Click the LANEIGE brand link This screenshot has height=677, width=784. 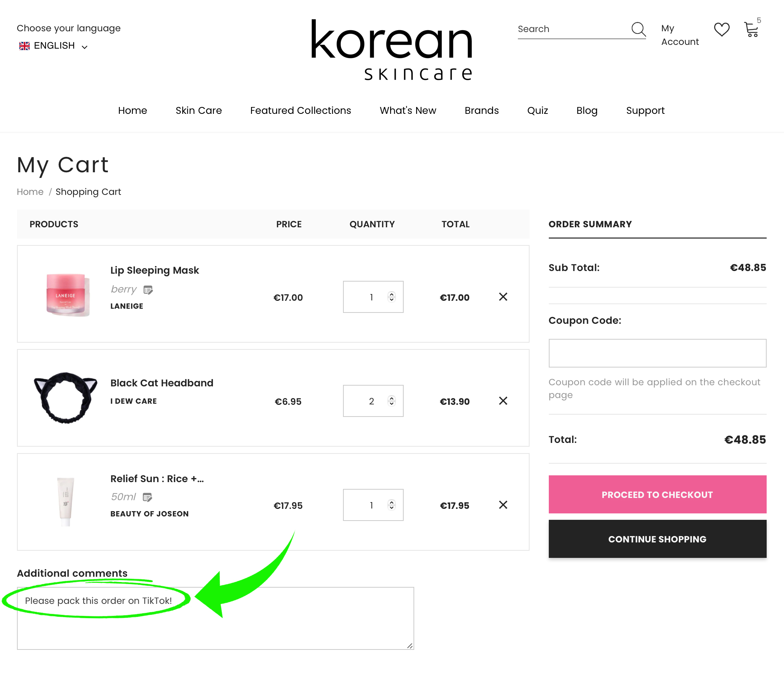(127, 306)
